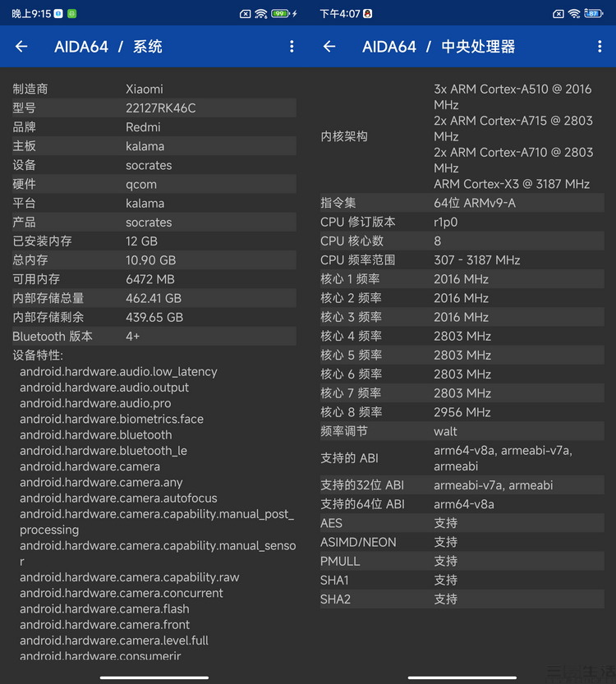Tap Wi-Fi icon in left status bar
Viewport: 616px width, 684px height.
point(261,14)
